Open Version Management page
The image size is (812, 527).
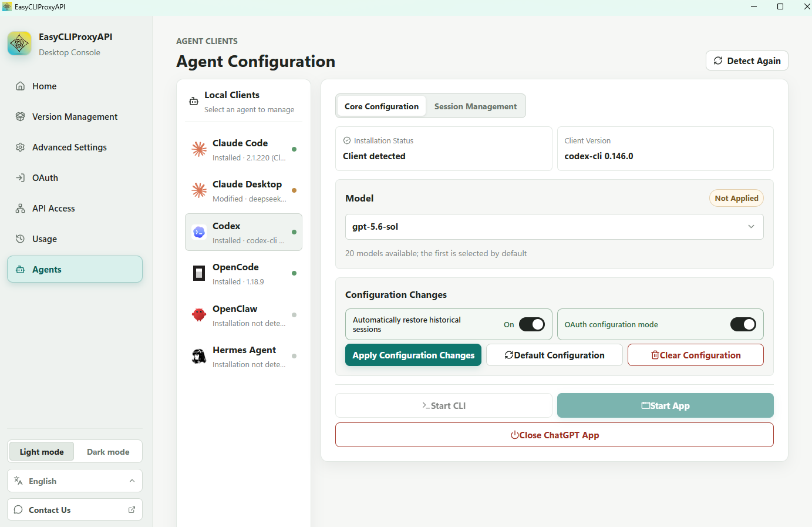[75, 116]
